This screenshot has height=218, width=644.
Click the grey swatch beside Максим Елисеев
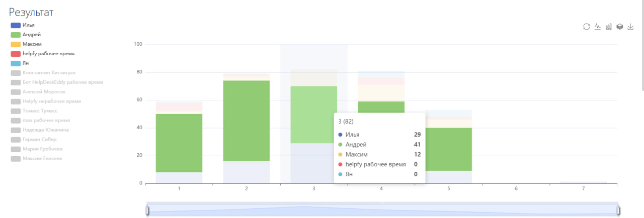[16, 159]
